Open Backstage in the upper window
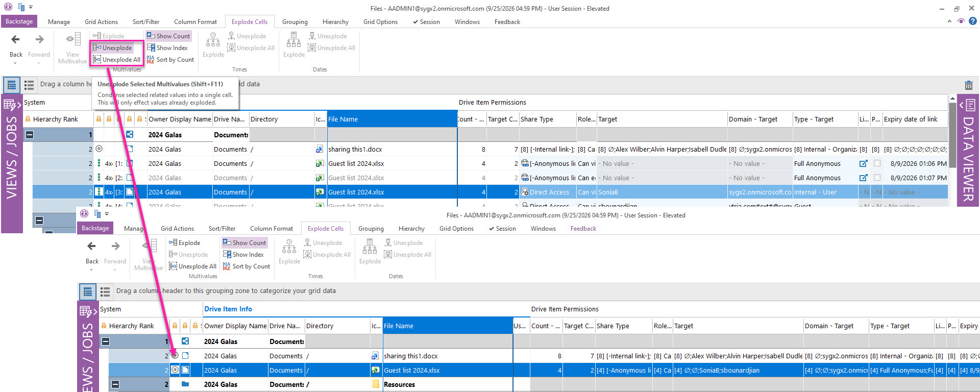 point(19,21)
